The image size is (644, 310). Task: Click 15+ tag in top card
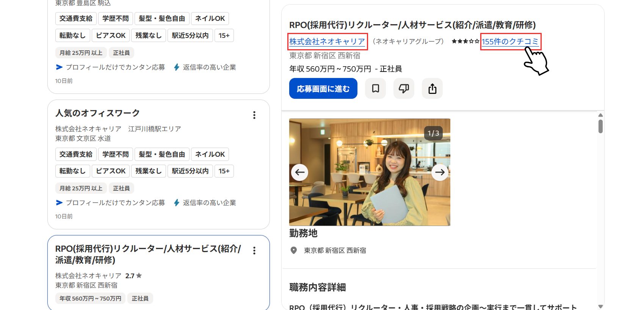pyautogui.click(x=224, y=35)
